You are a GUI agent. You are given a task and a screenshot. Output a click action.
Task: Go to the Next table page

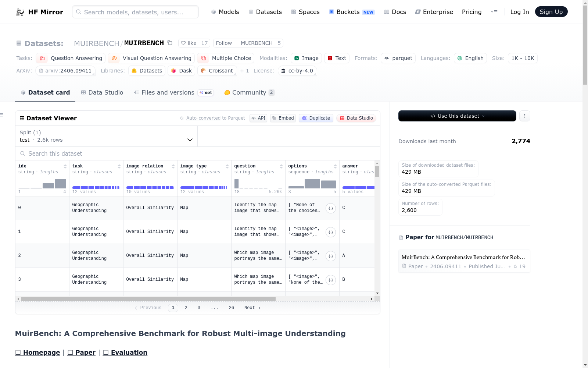click(252, 308)
